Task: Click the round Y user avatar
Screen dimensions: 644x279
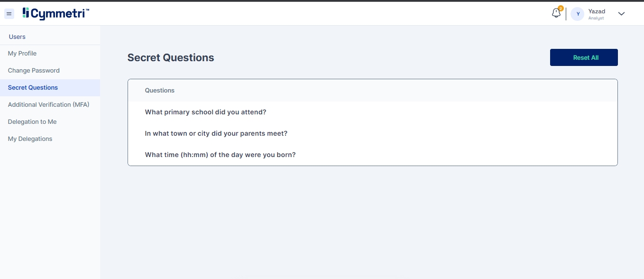Action: coord(578,14)
